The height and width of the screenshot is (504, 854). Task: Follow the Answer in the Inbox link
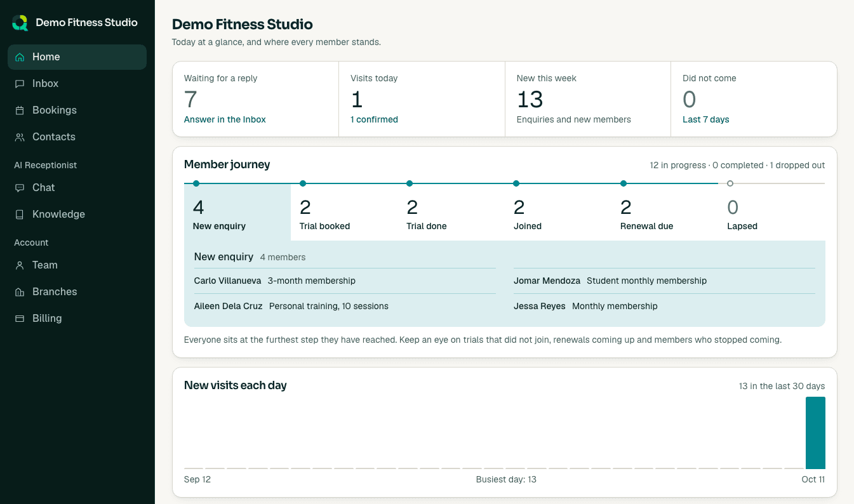pos(225,119)
